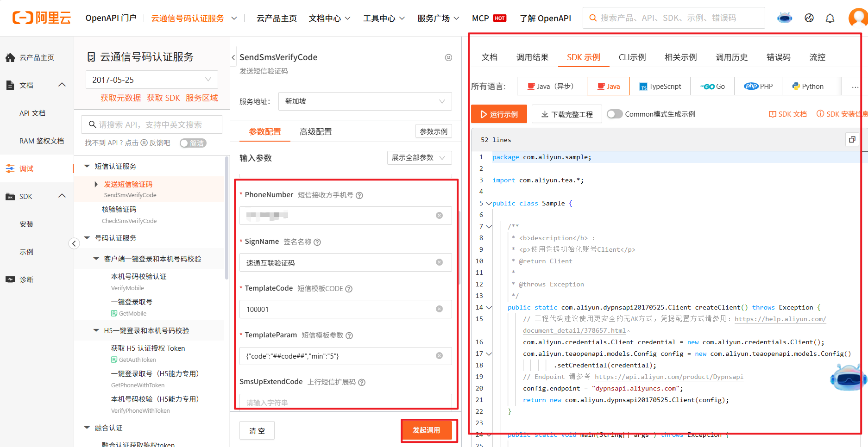Click the 获取元数据 link
This screenshot has height=447, width=868.
coord(121,98)
